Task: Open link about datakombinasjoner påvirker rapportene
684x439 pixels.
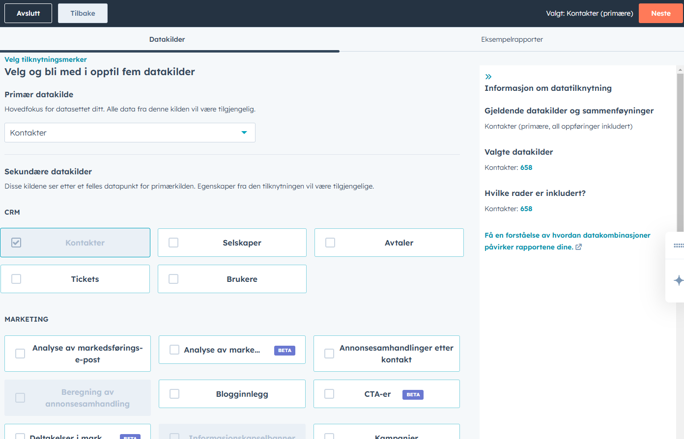Action: pyautogui.click(x=567, y=241)
